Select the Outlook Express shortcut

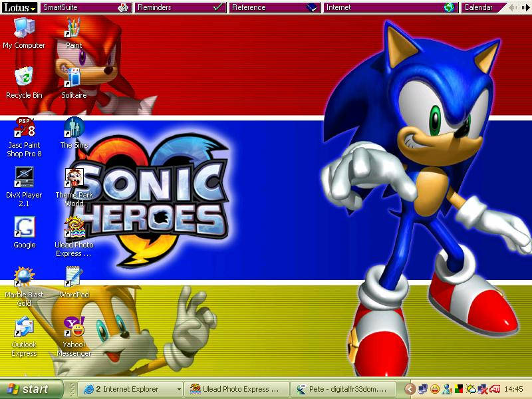click(x=24, y=336)
